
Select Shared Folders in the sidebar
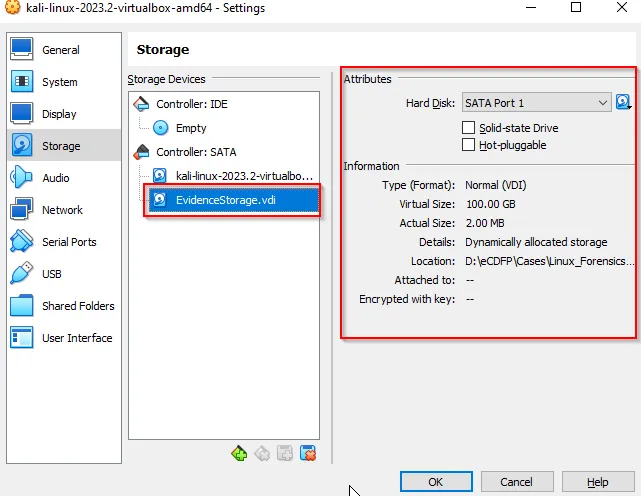coord(78,306)
